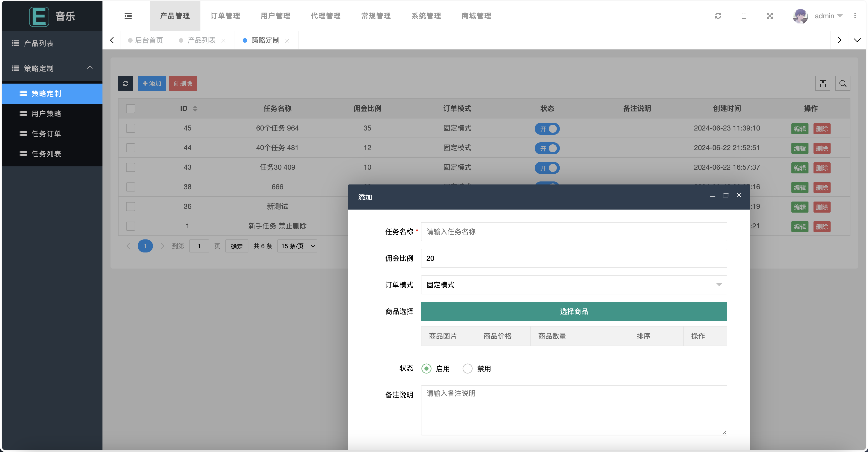Click the red 删除 bulk delete button
The width and height of the screenshot is (868, 452).
tap(183, 83)
